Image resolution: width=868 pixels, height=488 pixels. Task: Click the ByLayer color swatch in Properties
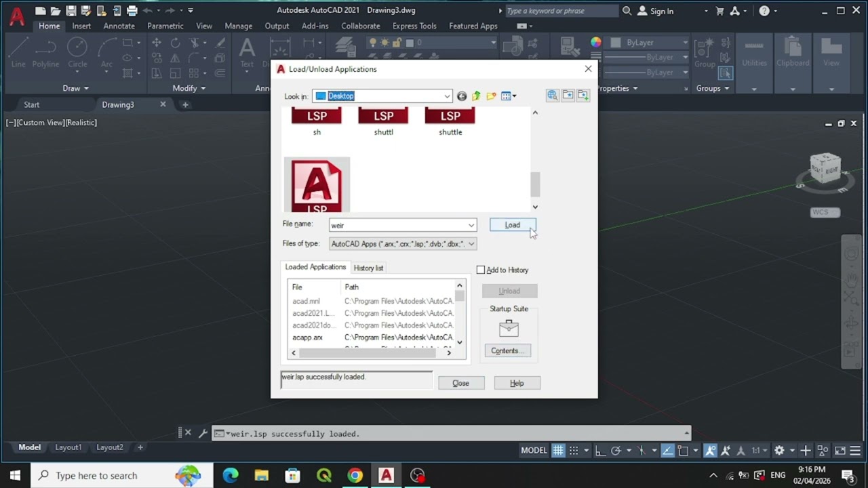point(616,43)
